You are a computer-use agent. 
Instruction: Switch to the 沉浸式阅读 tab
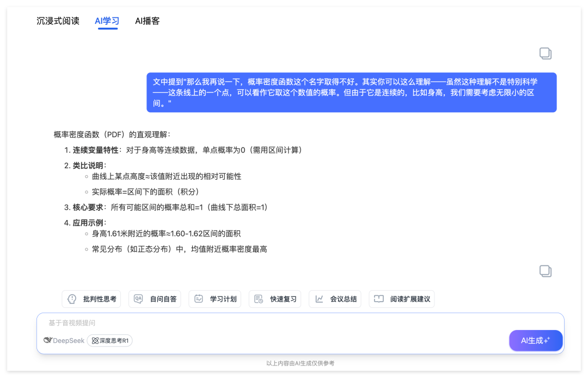[x=57, y=21]
